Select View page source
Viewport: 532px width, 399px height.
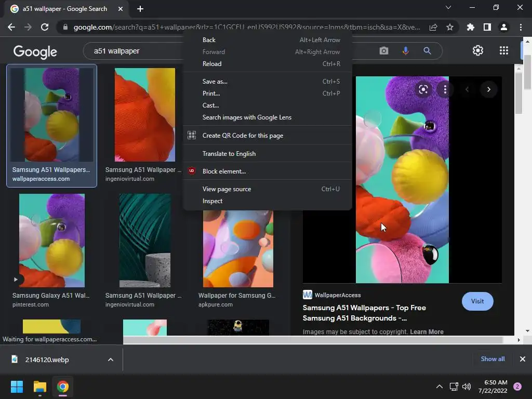(x=268, y=189)
